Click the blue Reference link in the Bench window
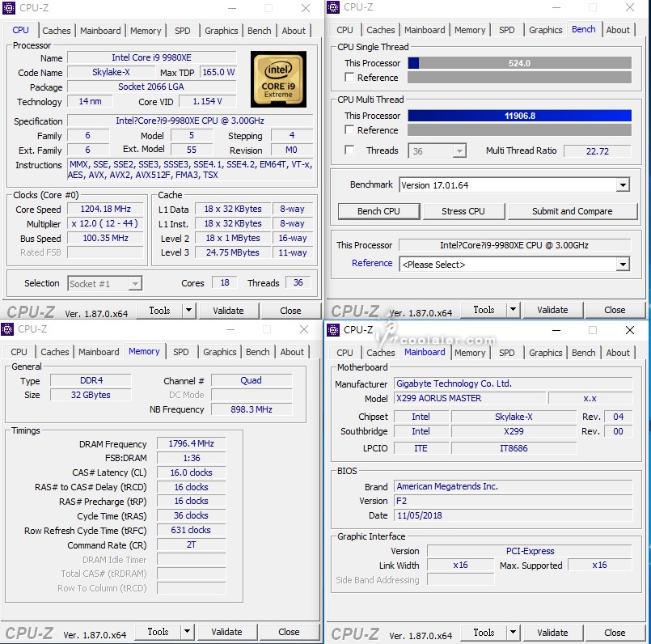The width and height of the screenshot is (651, 644). coord(372,263)
